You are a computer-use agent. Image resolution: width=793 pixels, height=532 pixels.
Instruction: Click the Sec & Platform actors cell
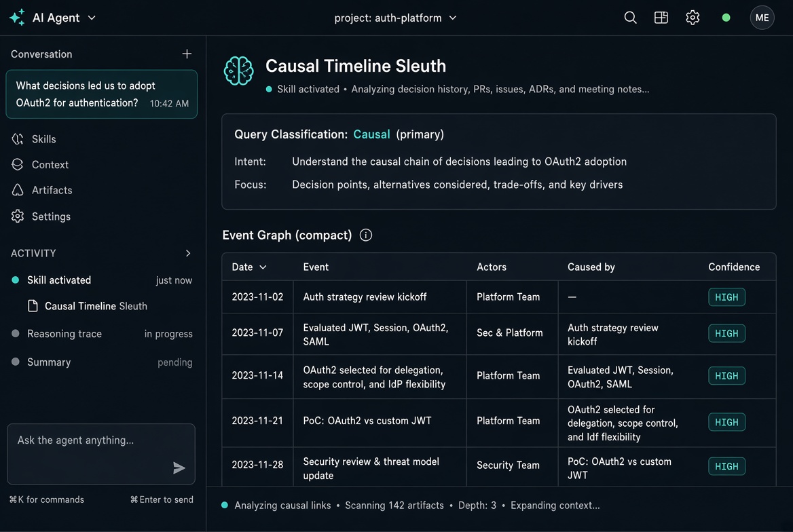(509, 332)
